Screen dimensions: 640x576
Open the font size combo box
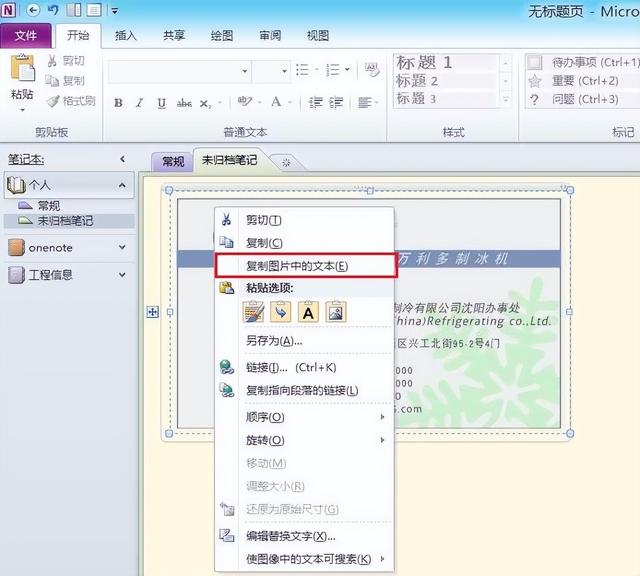point(271,71)
